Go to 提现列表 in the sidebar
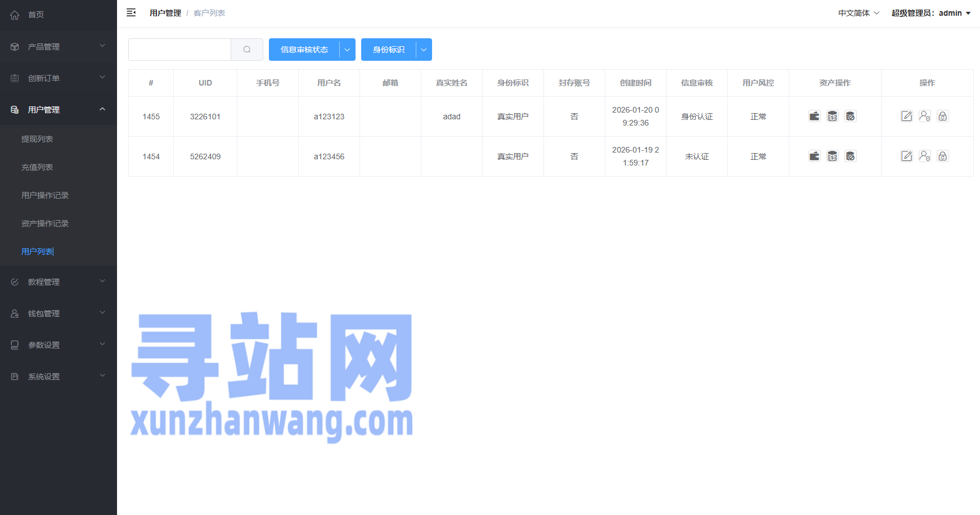Image resolution: width=980 pixels, height=515 pixels. point(37,139)
